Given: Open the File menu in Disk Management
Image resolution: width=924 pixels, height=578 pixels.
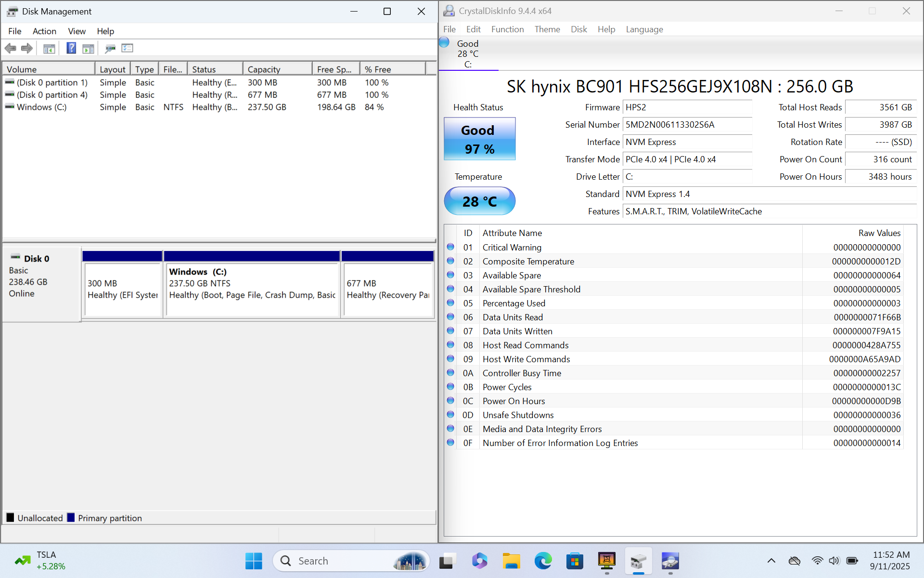Looking at the screenshot, I should [x=15, y=31].
